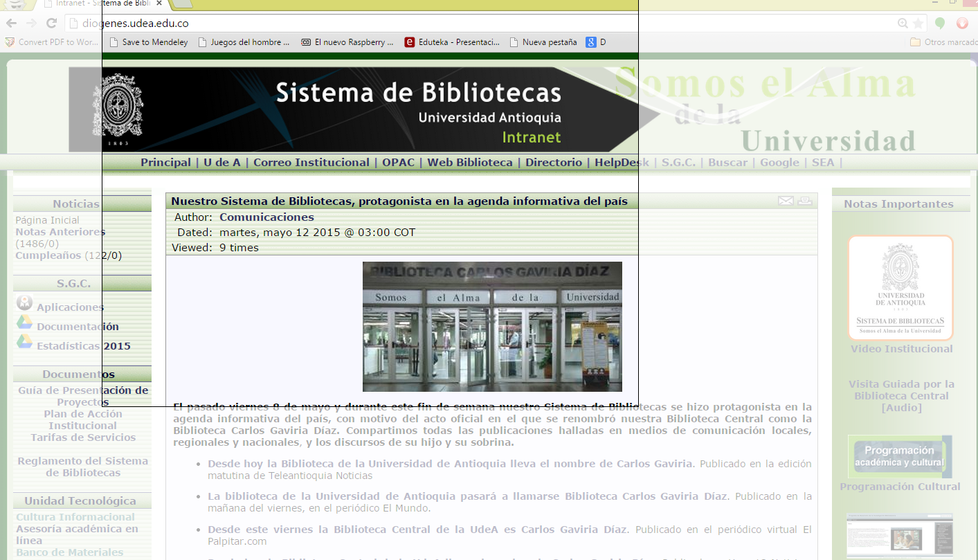Open the Tarifas de Servicios link
The width and height of the screenshot is (978, 560).
pos(83,437)
